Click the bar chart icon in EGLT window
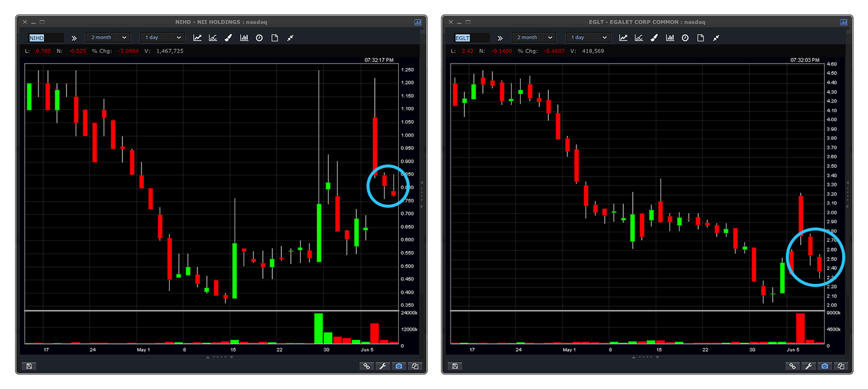This screenshot has height=389, width=868. (670, 37)
